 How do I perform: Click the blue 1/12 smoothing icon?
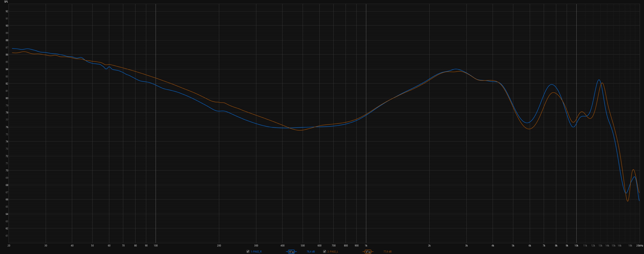coord(291,252)
